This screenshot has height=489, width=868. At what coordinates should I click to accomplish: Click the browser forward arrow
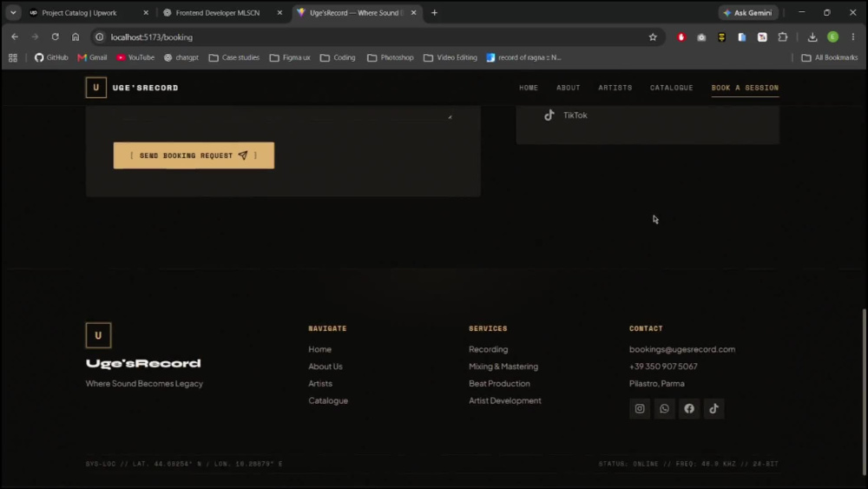click(35, 37)
